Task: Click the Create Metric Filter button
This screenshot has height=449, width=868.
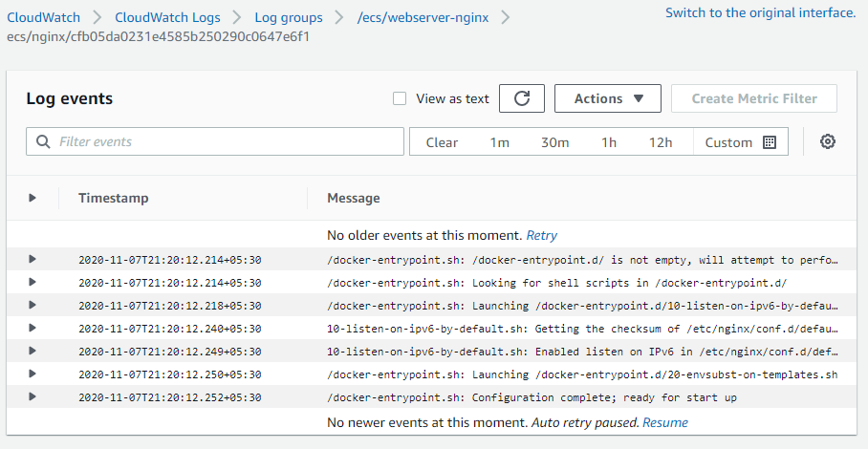Action: (754, 98)
